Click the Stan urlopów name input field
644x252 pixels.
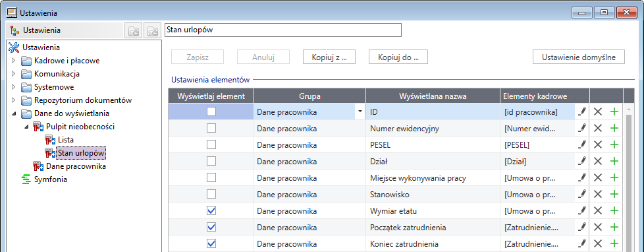click(283, 30)
